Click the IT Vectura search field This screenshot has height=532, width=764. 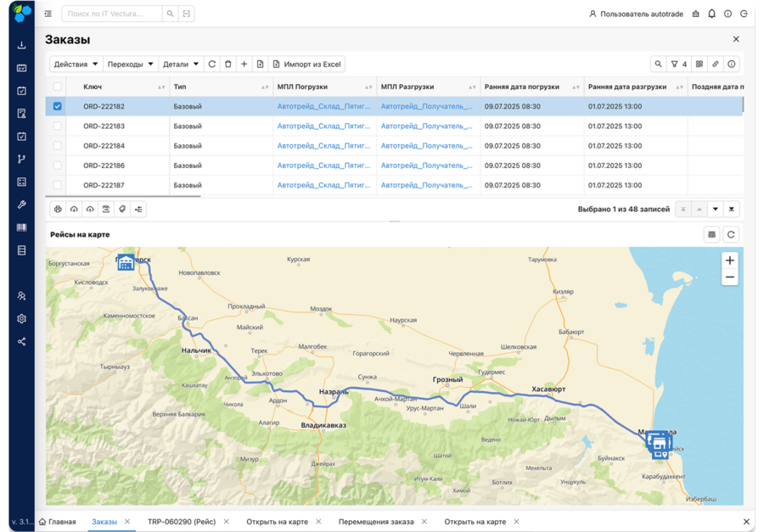pos(112,14)
